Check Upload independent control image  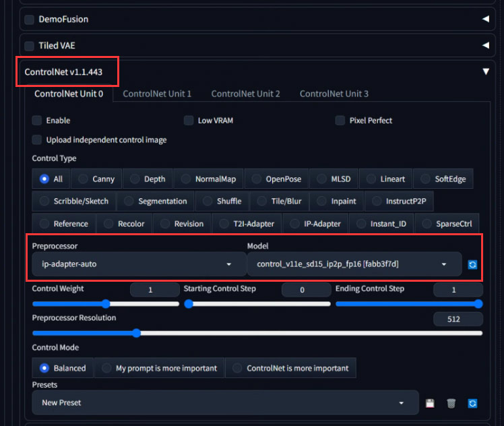[37, 140]
